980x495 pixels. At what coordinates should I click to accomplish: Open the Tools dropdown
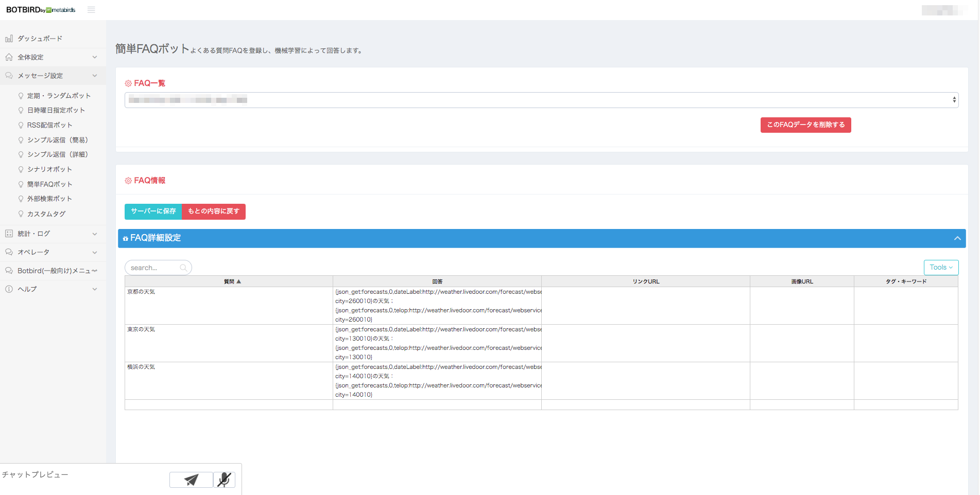click(941, 268)
